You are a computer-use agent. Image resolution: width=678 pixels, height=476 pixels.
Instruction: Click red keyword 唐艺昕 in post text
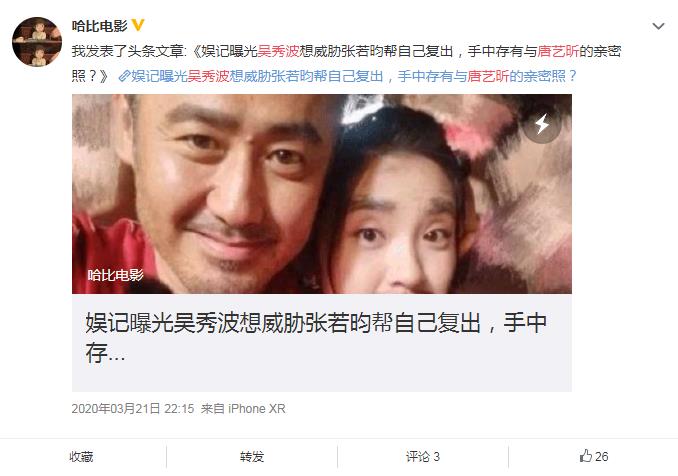[558, 51]
